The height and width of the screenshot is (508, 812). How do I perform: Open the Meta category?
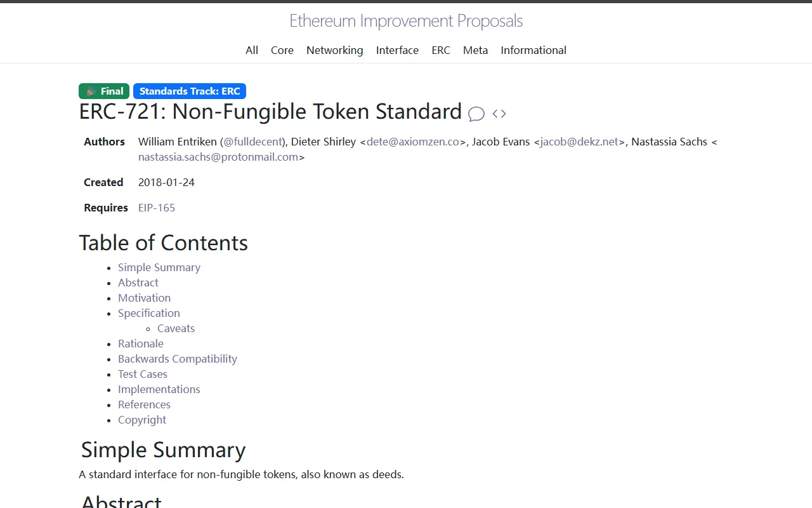476,50
